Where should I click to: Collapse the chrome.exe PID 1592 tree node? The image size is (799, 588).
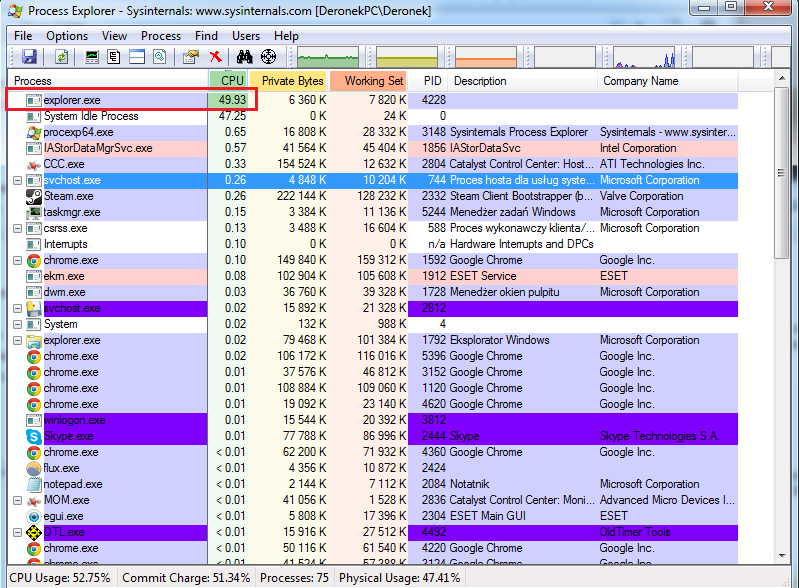(x=17, y=260)
